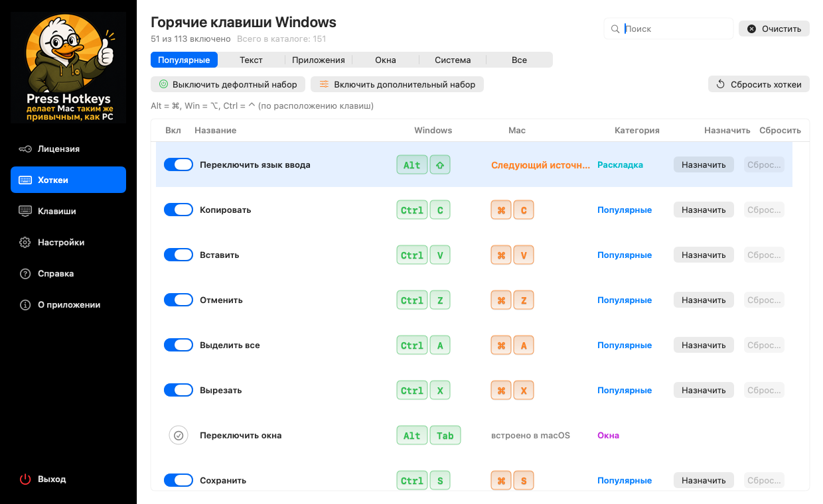
Task: Click Включить дополнительный набор button
Action: click(x=397, y=84)
